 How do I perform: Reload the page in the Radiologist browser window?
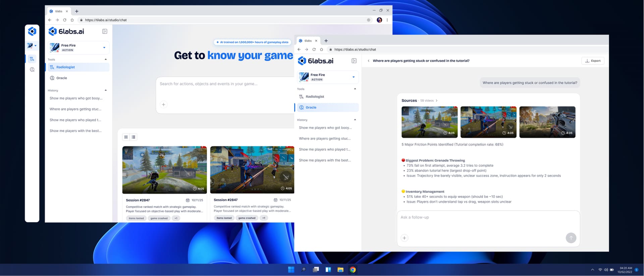pyautogui.click(x=64, y=20)
